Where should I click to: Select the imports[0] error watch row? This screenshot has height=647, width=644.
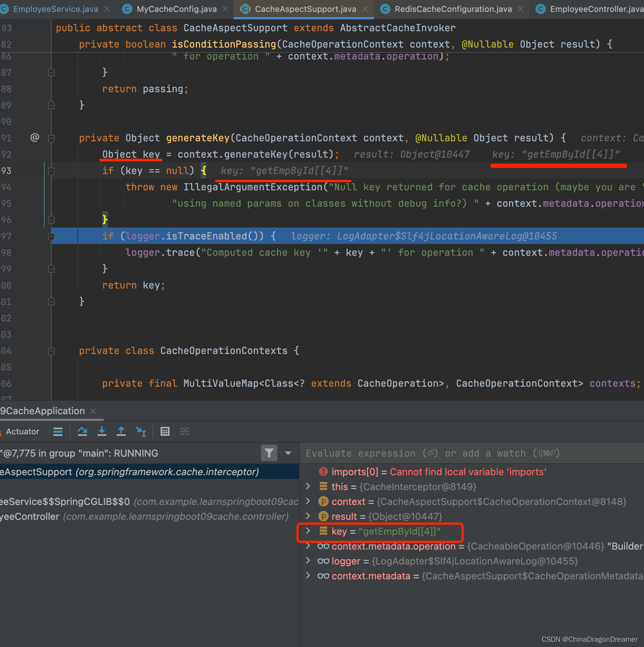(x=471, y=471)
